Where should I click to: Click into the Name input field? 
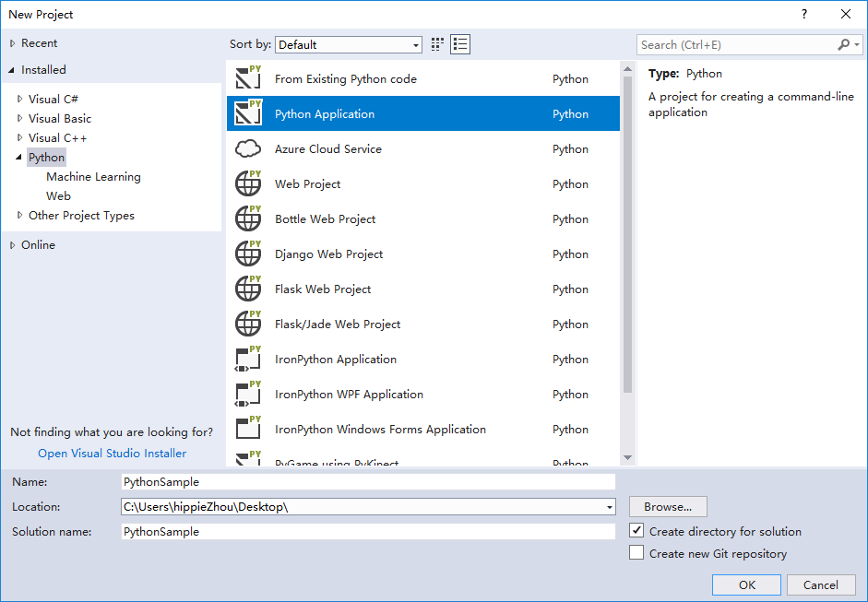pyautogui.click(x=368, y=481)
